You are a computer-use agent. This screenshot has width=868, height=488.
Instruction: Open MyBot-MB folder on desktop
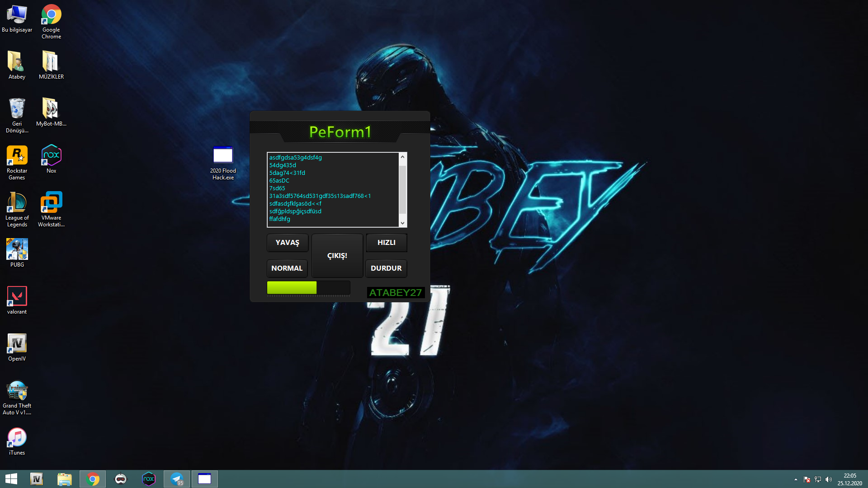[51, 112]
